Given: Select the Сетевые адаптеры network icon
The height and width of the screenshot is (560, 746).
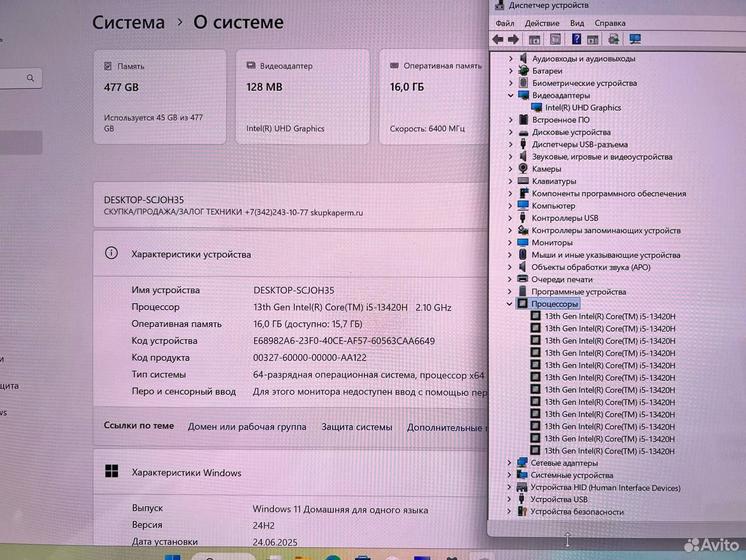Looking at the screenshot, I should (x=522, y=462).
